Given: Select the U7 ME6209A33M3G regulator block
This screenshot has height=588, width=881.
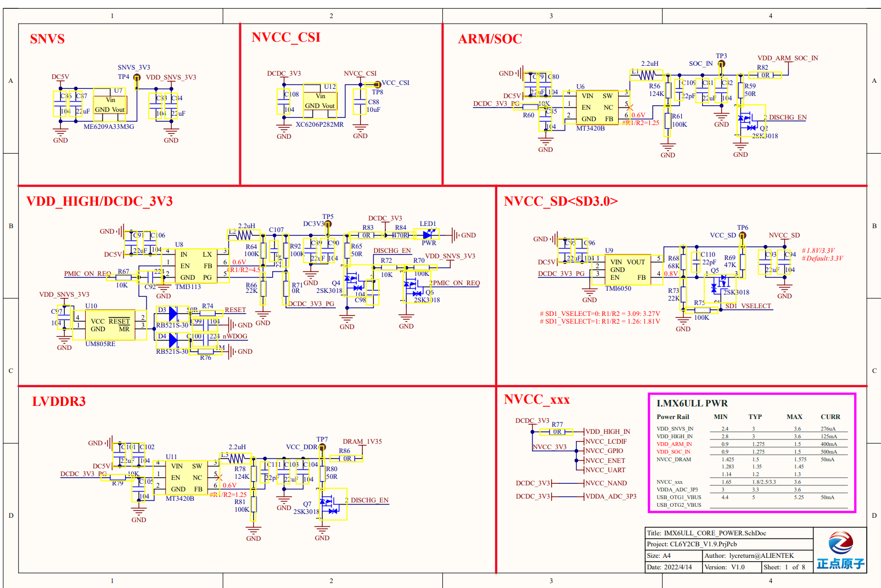Looking at the screenshot, I should coord(110,104).
